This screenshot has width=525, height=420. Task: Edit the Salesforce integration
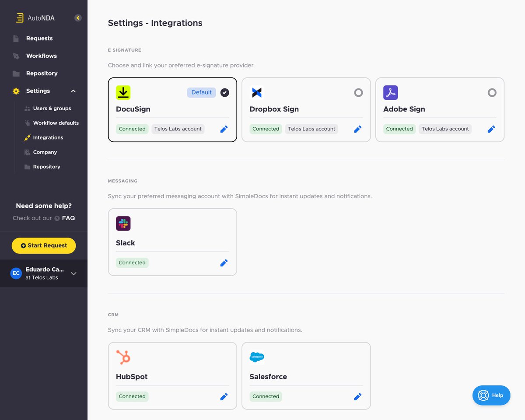(x=358, y=397)
